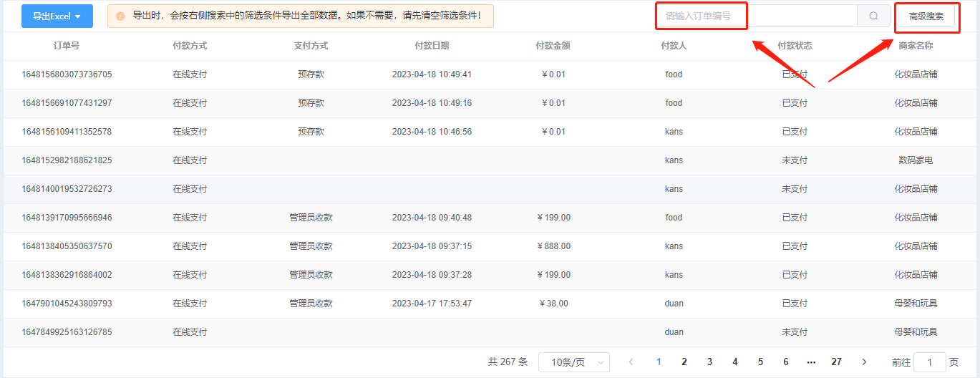Click the 付款日期 column header
This screenshot has height=378, width=980.
click(x=432, y=46)
